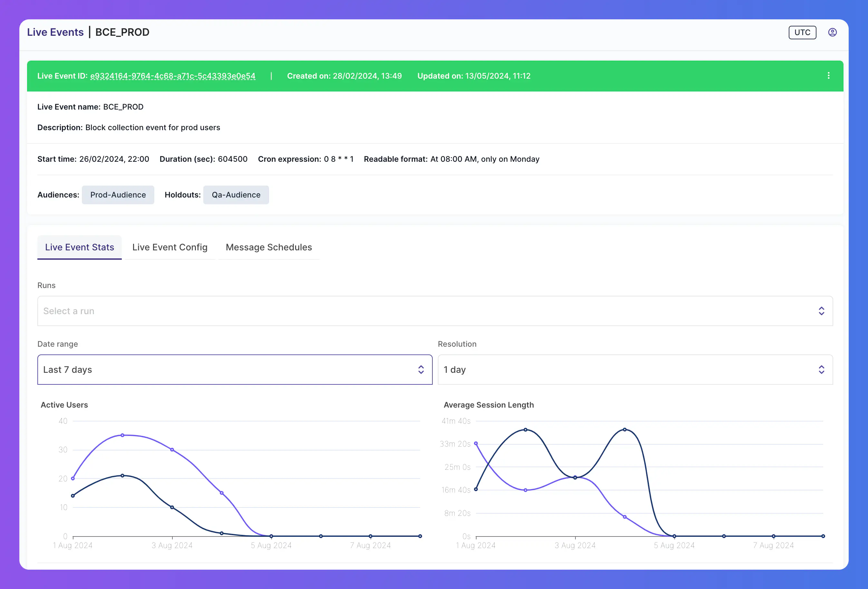Click the 5 Aug 2024 label on session chart

coord(674,545)
